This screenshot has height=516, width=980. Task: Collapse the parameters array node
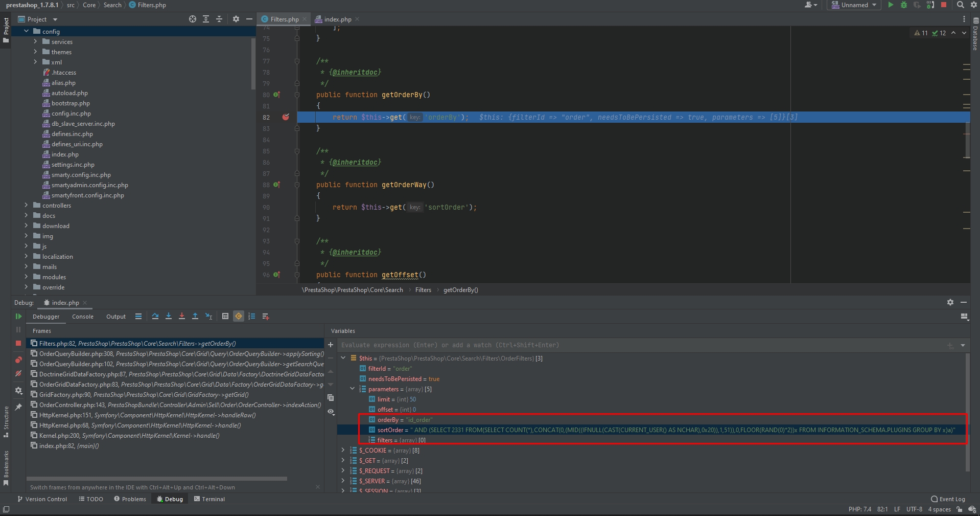pyautogui.click(x=353, y=389)
